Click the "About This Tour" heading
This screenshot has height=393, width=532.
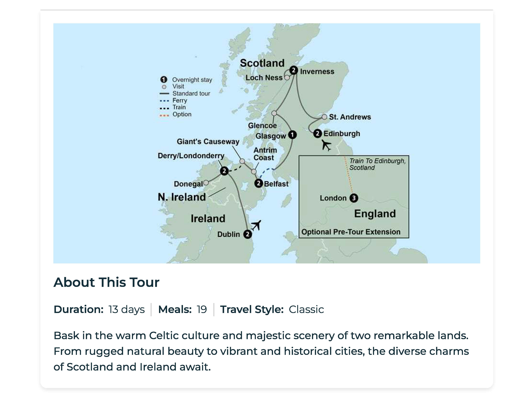(x=106, y=282)
